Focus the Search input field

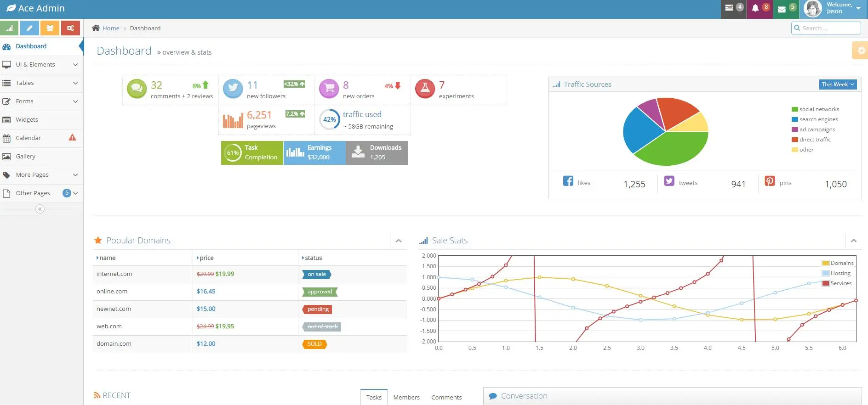point(826,28)
